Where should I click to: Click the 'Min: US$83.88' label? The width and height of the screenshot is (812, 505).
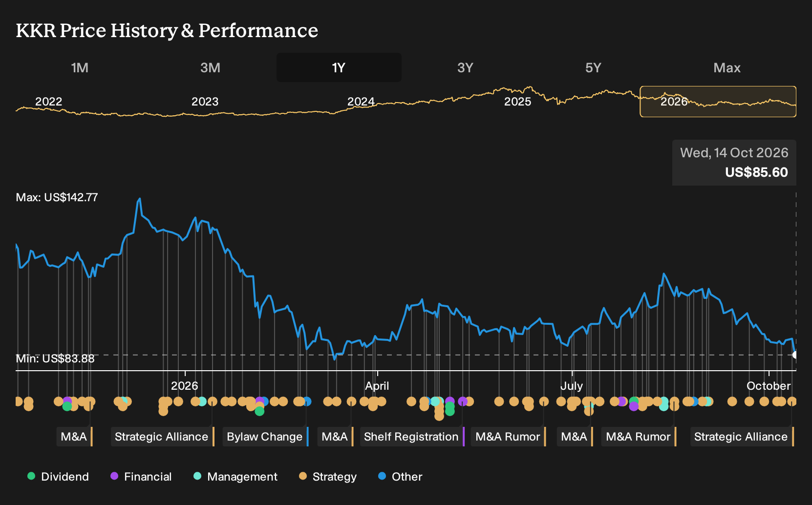click(x=55, y=358)
